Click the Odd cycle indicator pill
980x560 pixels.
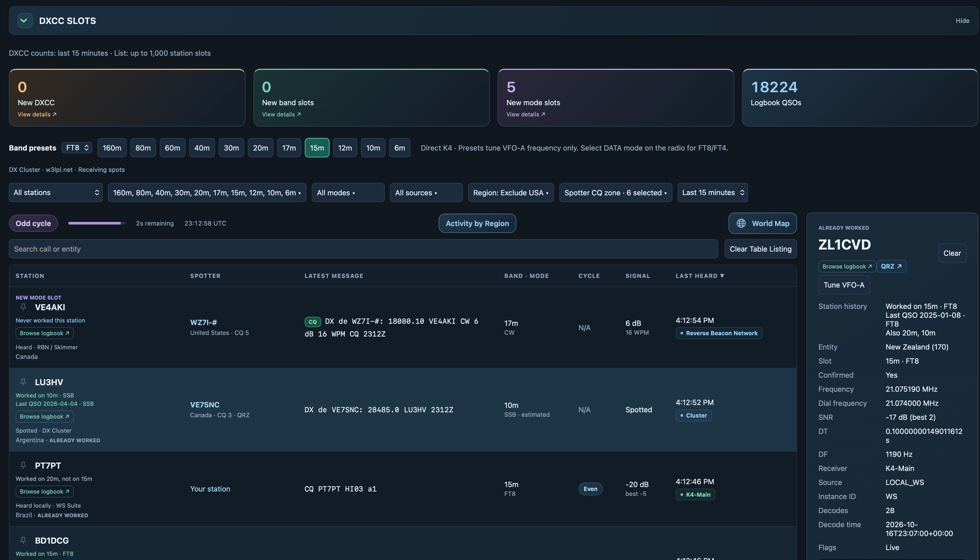tap(33, 223)
